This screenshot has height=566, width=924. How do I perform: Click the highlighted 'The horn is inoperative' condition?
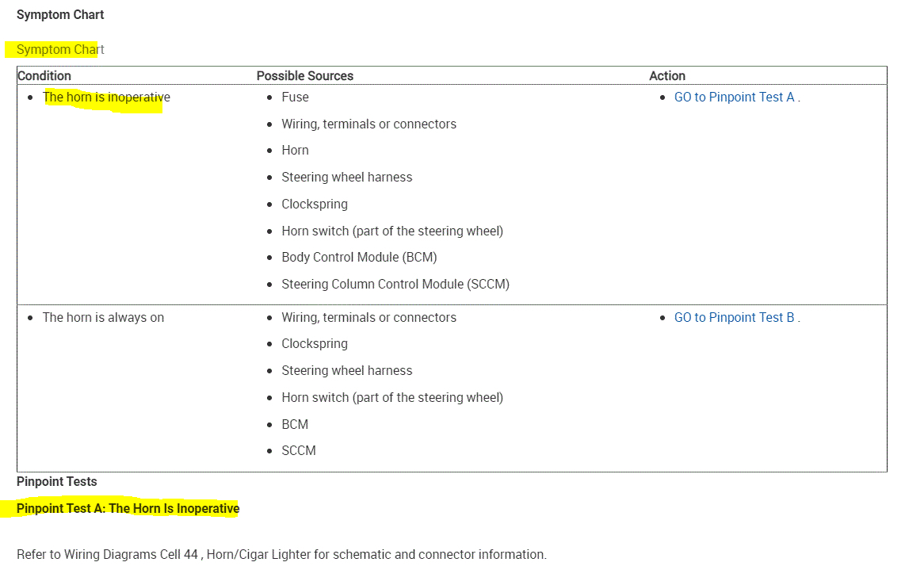[106, 98]
